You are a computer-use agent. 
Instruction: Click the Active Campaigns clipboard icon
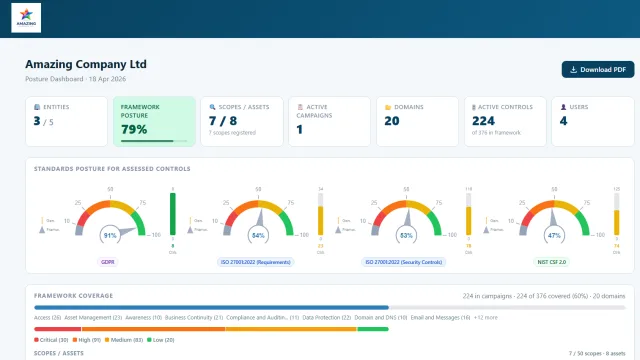(x=300, y=107)
